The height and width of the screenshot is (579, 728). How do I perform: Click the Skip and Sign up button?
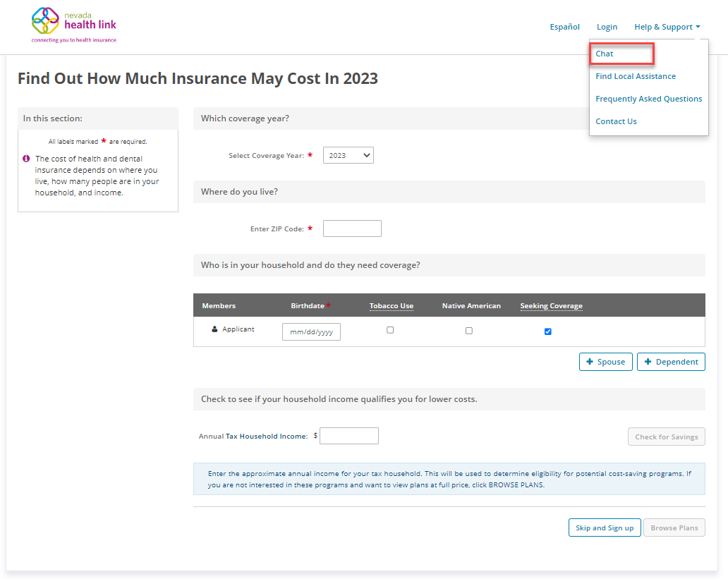tap(605, 528)
